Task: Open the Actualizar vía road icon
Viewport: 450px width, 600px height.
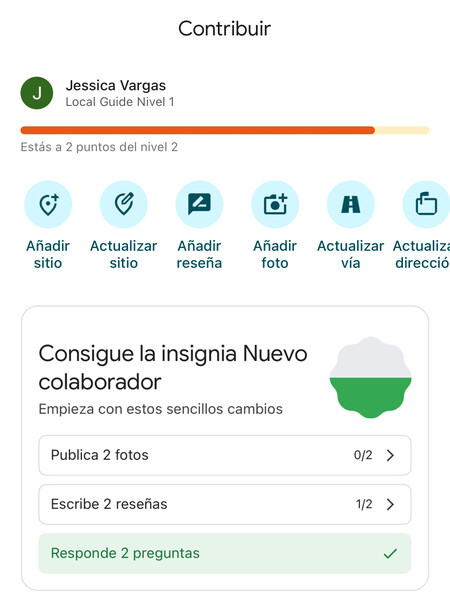Action: click(x=351, y=204)
